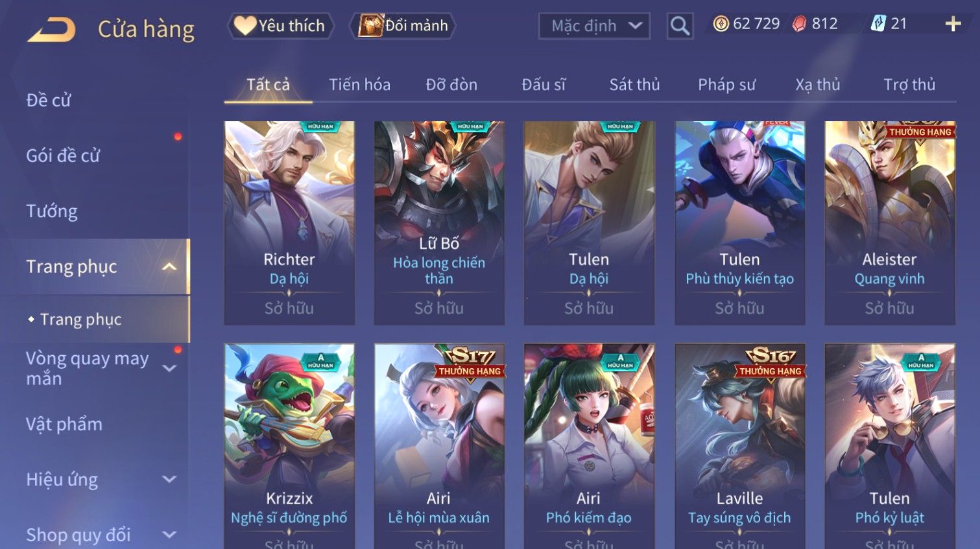Switch to the Tiến hóa tab
Screen dimensions: 980x549
(359, 85)
